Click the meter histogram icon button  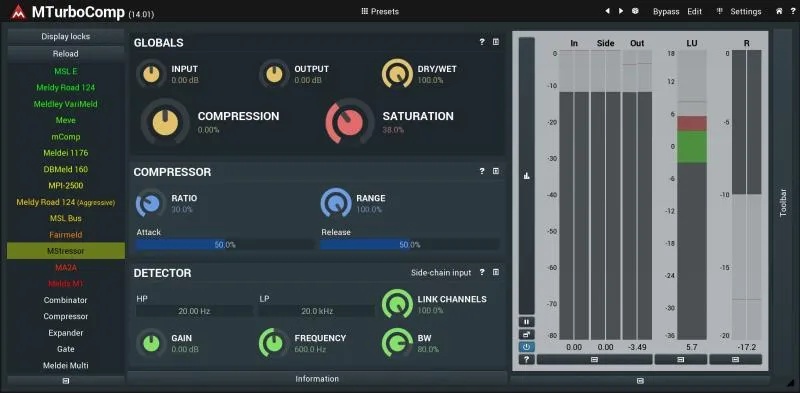click(x=527, y=176)
